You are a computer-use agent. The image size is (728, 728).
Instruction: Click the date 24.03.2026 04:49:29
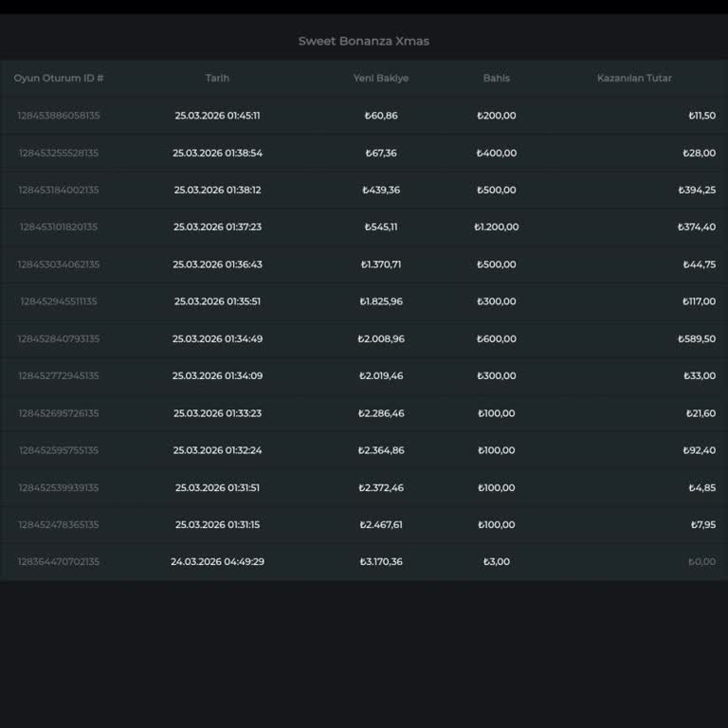[217, 561]
